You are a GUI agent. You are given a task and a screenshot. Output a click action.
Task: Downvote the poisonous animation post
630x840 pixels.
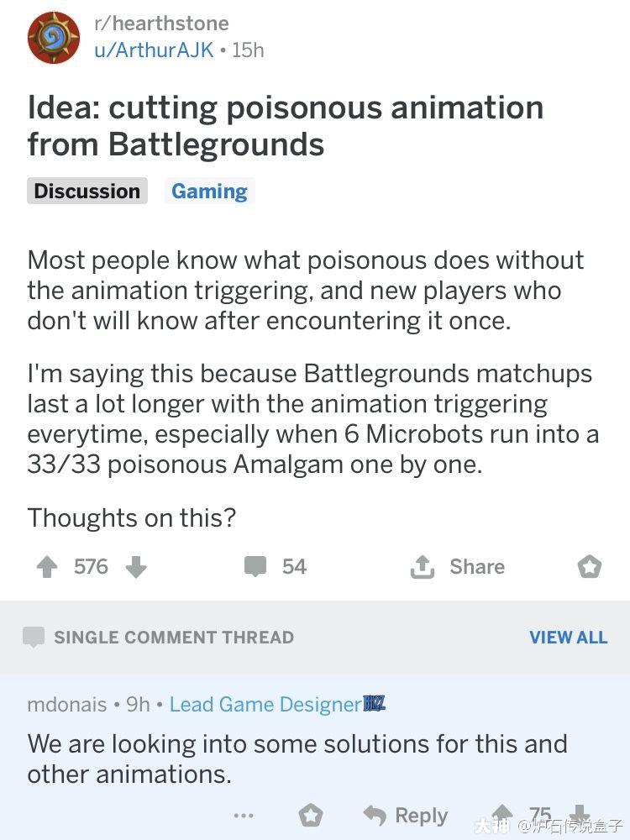click(136, 567)
